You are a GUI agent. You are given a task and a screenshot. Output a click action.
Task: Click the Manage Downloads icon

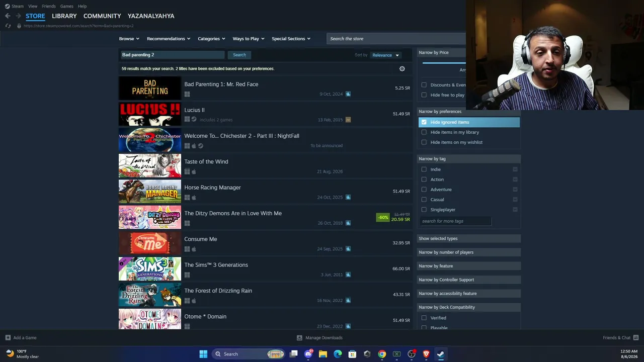[299, 338]
